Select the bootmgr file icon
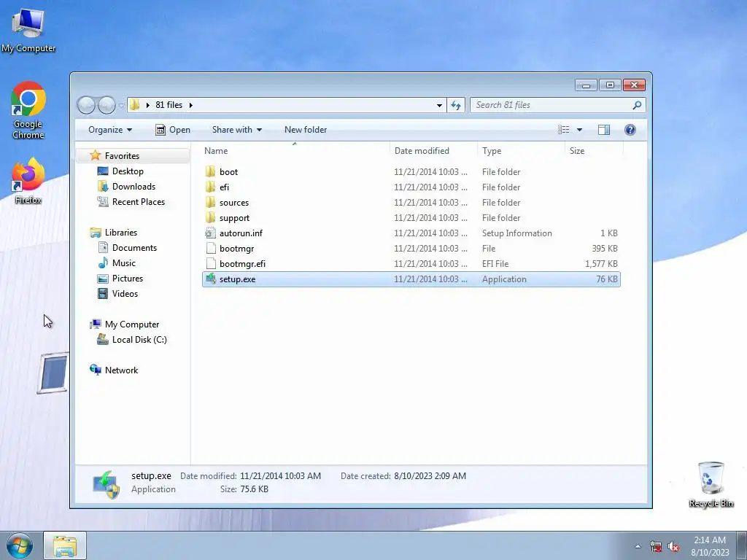The height and width of the screenshot is (560, 747). click(x=211, y=248)
